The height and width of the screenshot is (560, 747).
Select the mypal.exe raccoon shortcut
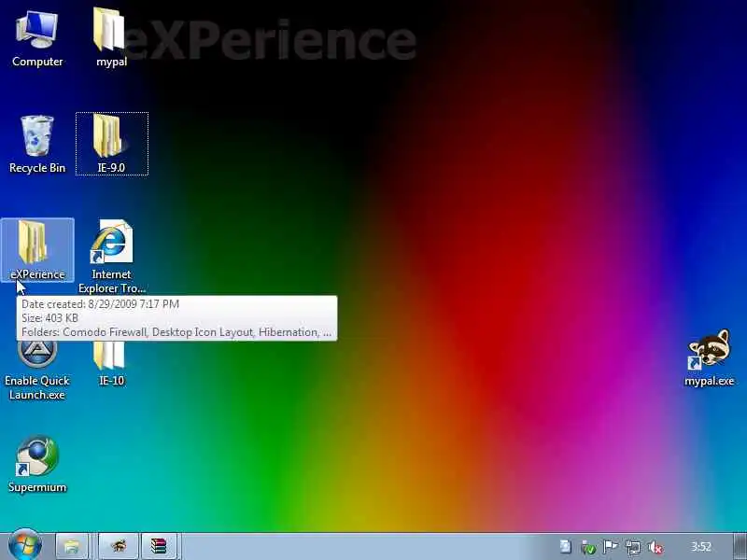click(x=709, y=358)
